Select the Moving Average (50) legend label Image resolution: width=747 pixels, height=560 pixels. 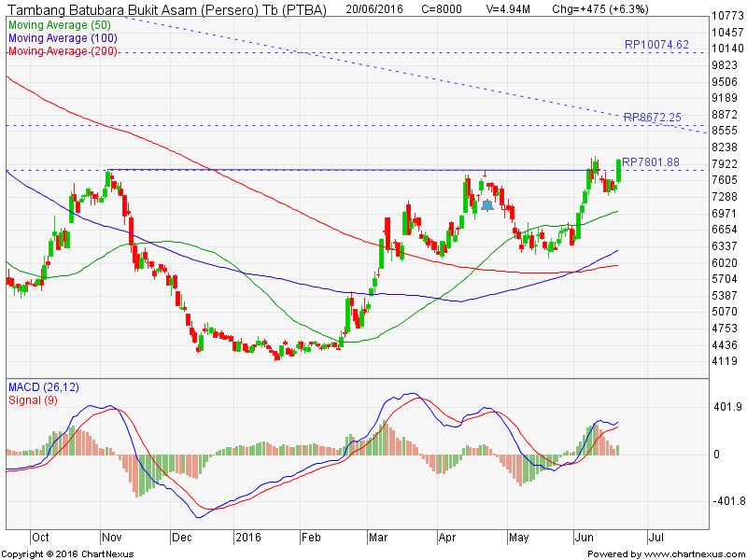[60, 25]
